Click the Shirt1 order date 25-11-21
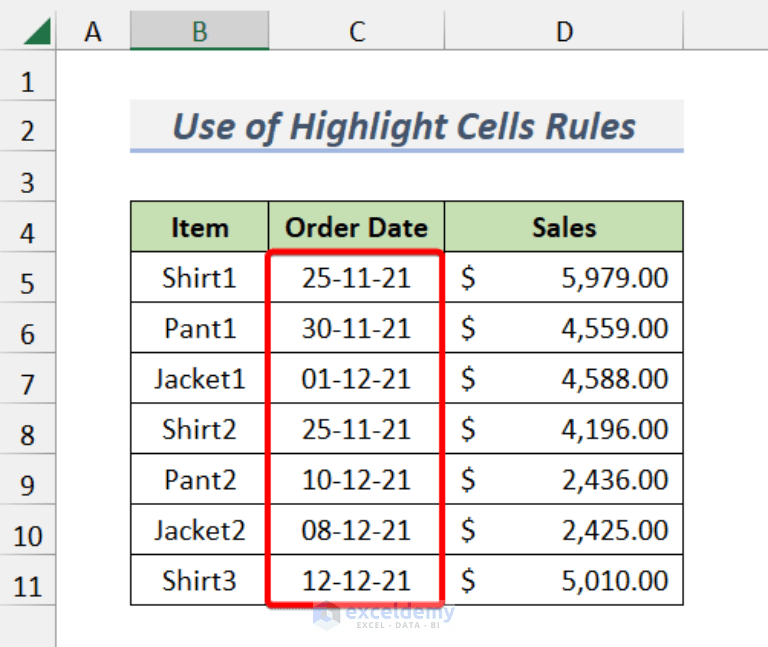This screenshot has height=647, width=768. (357, 278)
